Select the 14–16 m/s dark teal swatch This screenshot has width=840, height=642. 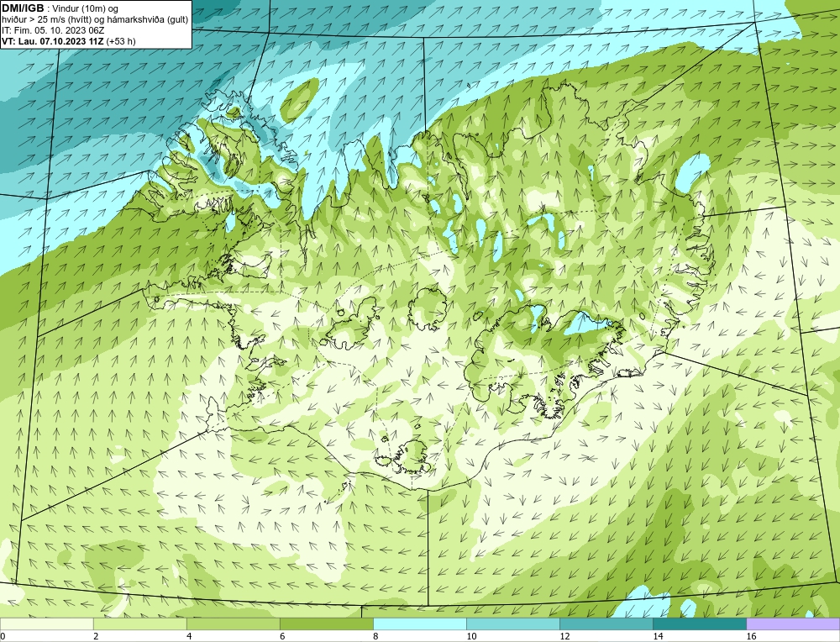point(700,624)
